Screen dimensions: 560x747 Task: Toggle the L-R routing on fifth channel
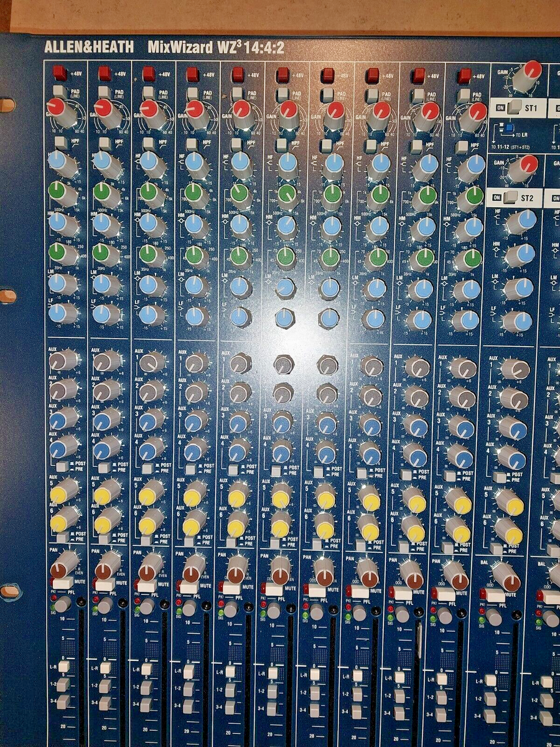pyautogui.click(x=230, y=672)
